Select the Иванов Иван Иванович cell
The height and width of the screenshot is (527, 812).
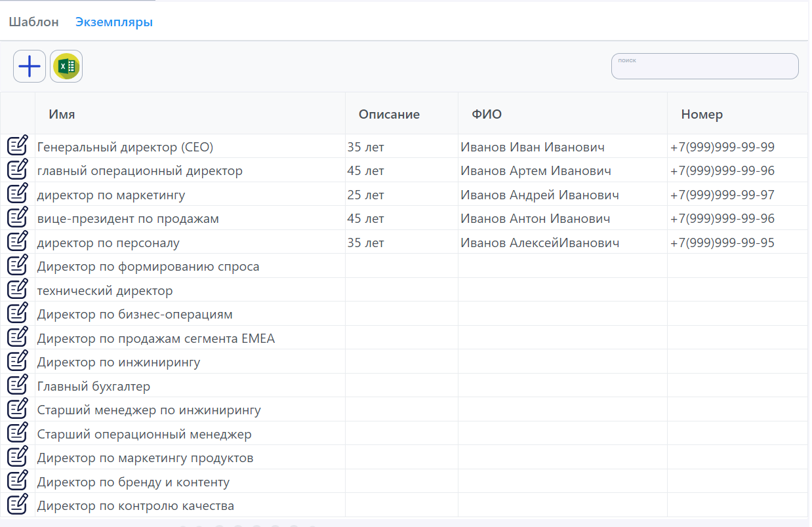(x=533, y=147)
